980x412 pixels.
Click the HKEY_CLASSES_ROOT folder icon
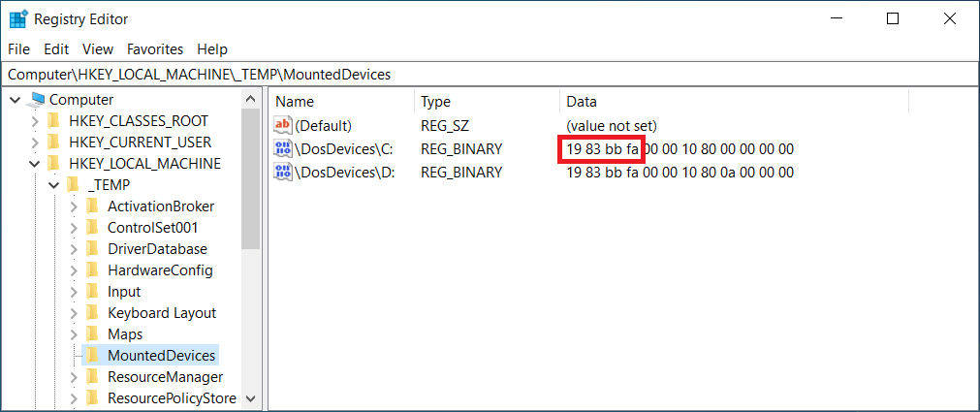coord(53,120)
